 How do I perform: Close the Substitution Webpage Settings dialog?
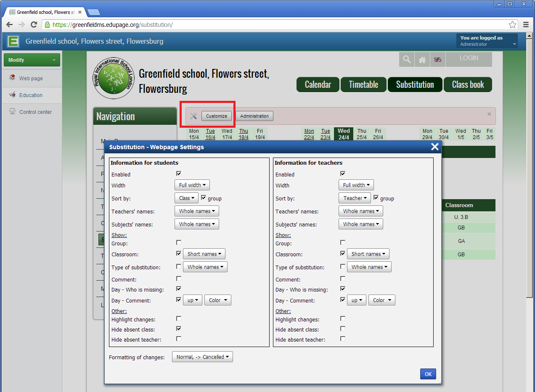(x=434, y=147)
